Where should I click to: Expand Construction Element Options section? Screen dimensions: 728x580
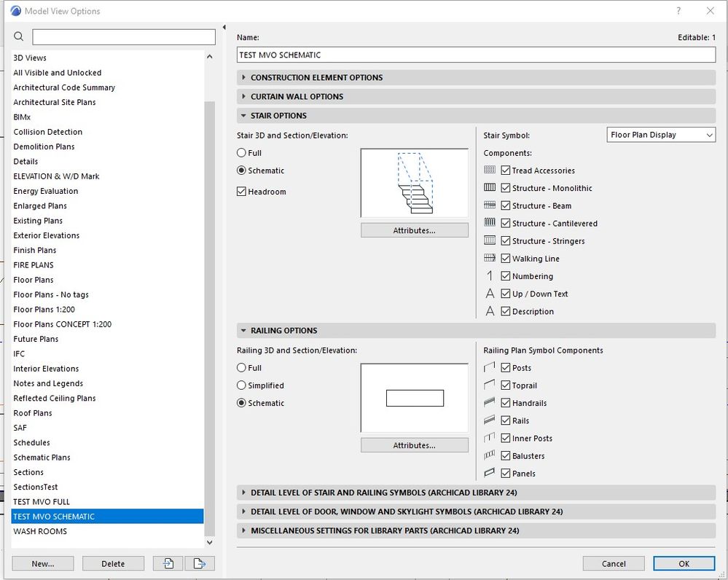476,77
